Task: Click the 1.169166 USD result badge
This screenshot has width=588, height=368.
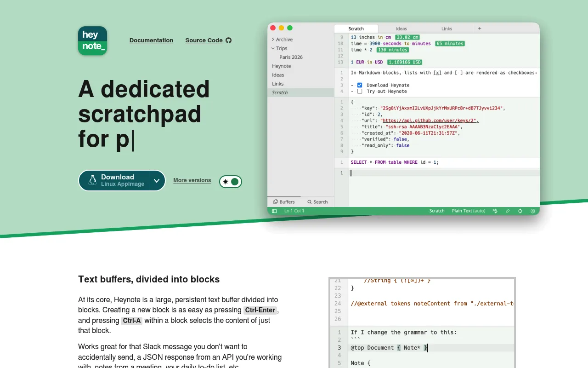Action: [x=404, y=62]
